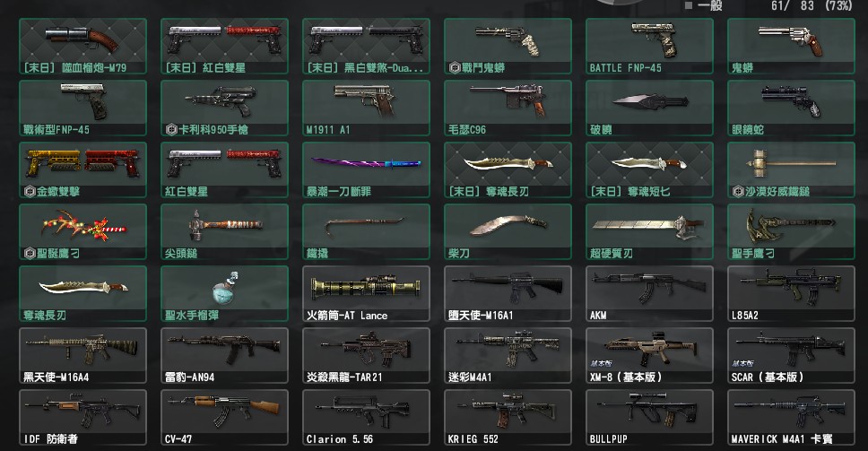The height and width of the screenshot is (451, 868).
Task: Select the 金蠍雙擊 golden dual pistols
Action: [x=82, y=169]
